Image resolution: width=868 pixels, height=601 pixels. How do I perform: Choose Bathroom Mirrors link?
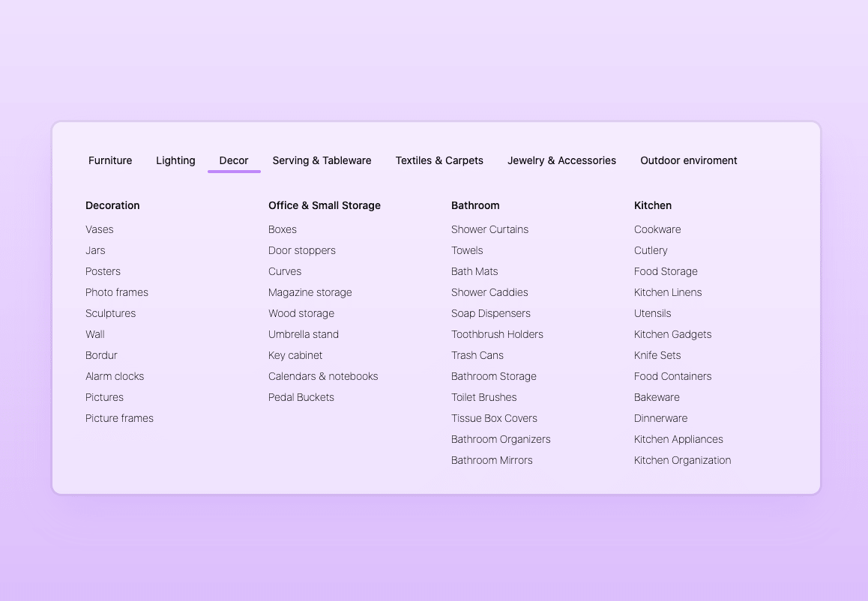(492, 460)
